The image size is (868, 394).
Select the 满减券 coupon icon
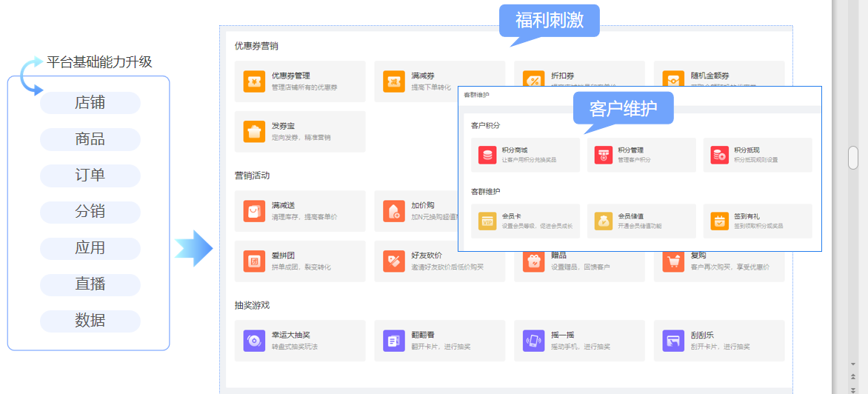[394, 81]
